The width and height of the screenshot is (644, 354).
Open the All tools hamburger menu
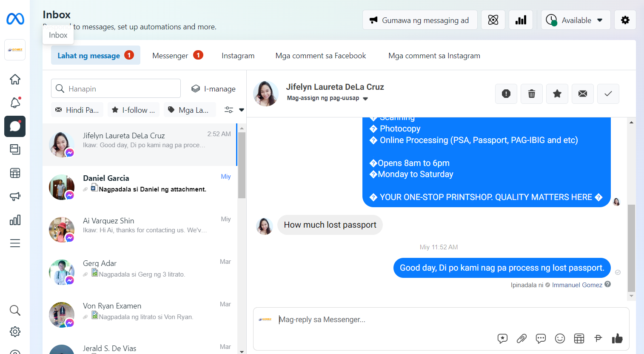[x=15, y=243]
